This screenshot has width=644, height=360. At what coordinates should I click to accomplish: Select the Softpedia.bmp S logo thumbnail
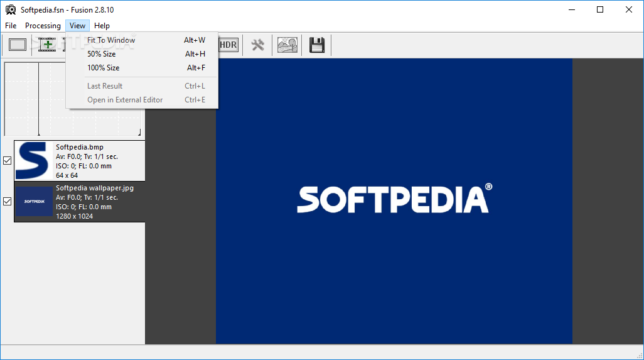(x=34, y=161)
